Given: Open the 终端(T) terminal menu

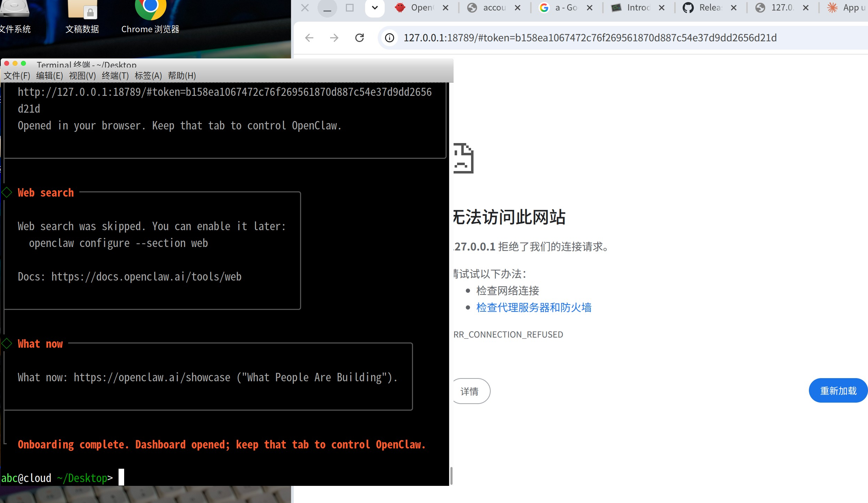Looking at the screenshot, I should tap(115, 76).
